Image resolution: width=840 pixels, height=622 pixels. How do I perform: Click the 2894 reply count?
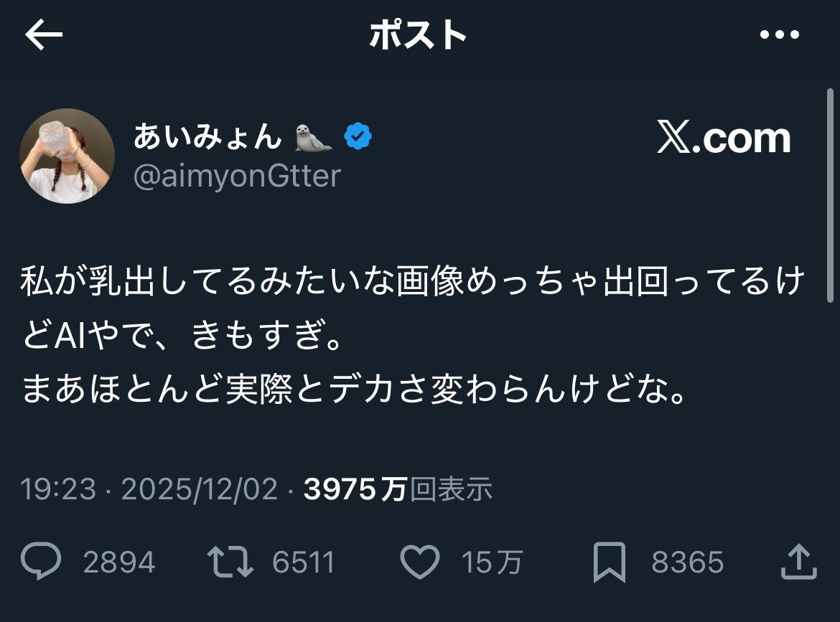(119, 562)
